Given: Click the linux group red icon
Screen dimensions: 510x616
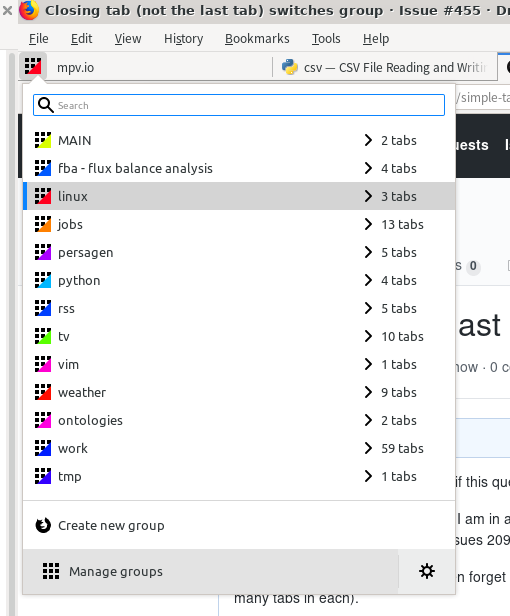Looking at the screenshot, I should (x=43, y=196).
